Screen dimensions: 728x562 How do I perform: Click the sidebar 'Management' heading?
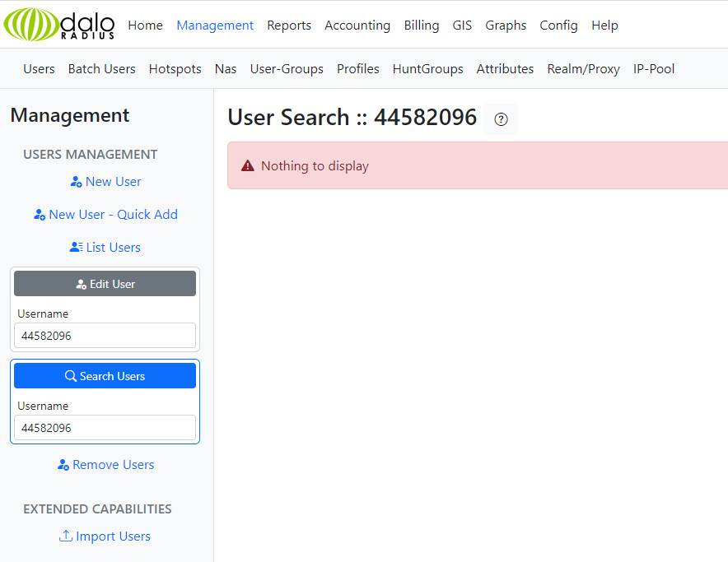click(70, 115)
